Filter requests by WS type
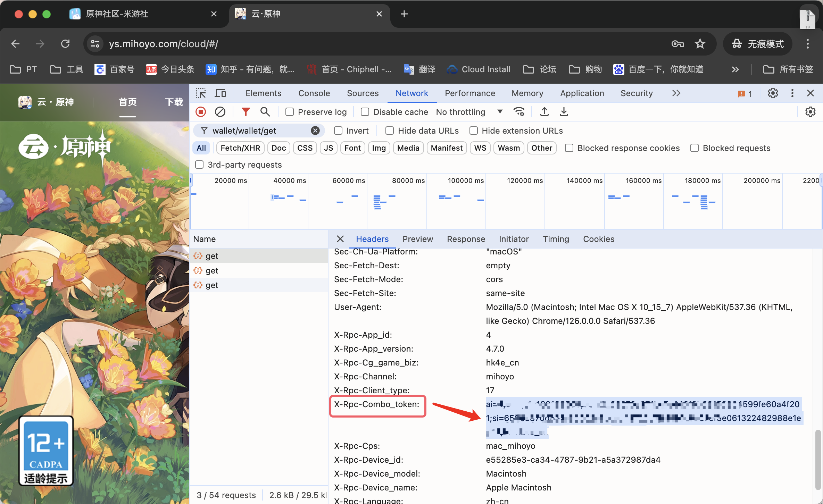 [480, 148]
